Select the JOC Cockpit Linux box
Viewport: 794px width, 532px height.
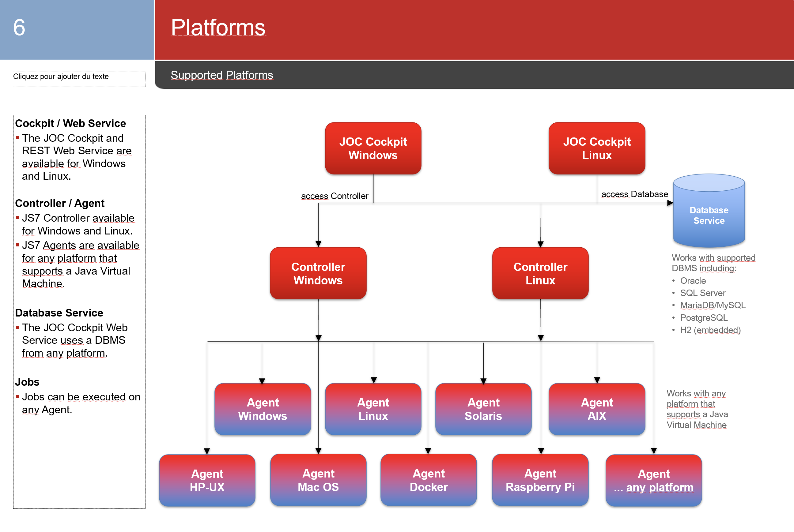pyautogui.click(x=597, y=148)
